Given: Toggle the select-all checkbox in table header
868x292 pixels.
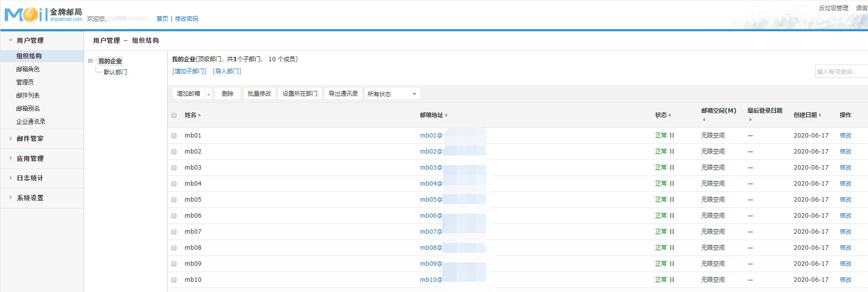Looking at the screenshot, I should click(174, 115).
